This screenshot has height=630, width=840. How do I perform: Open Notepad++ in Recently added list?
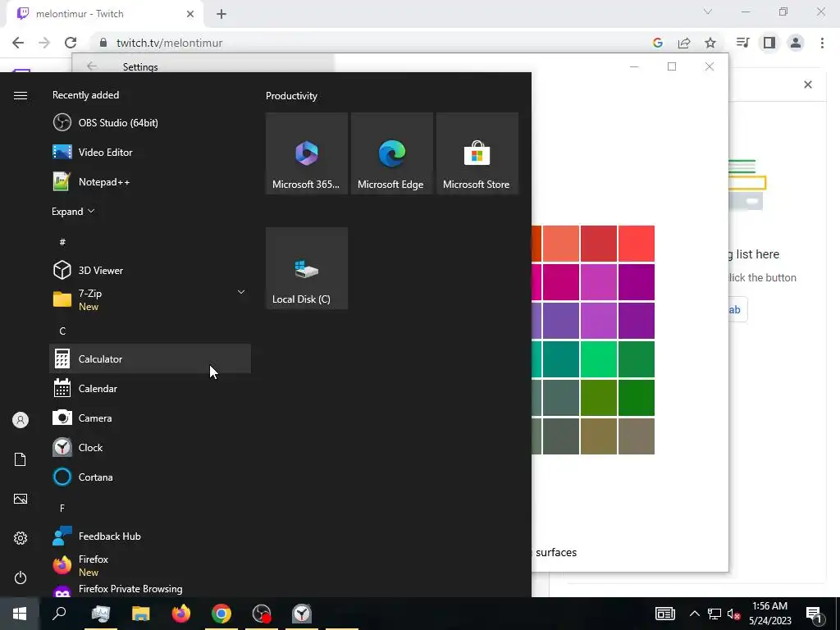[x=150, y=181]
